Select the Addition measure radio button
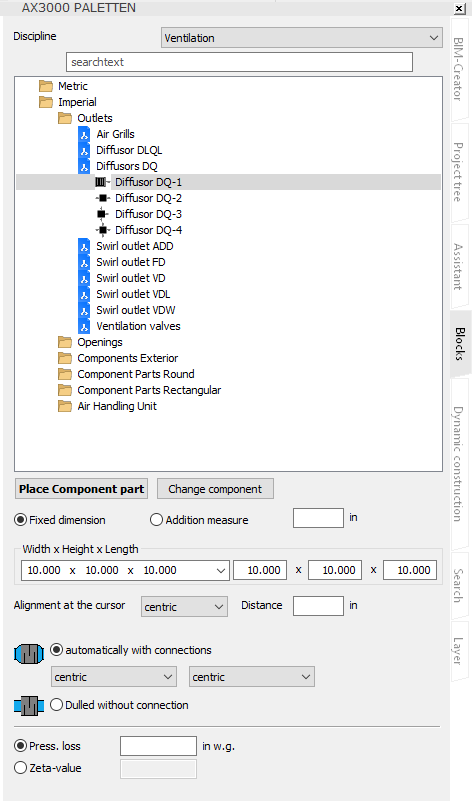 156,520
